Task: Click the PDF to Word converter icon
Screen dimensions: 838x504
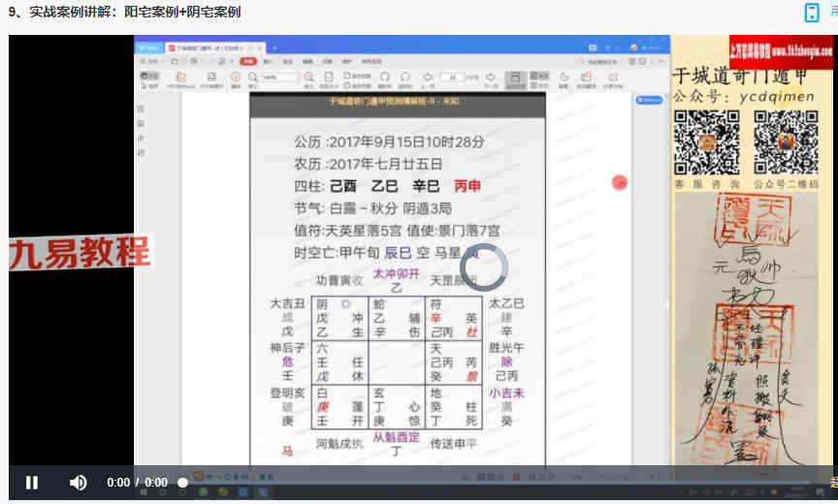Action: tap(181, 77)
